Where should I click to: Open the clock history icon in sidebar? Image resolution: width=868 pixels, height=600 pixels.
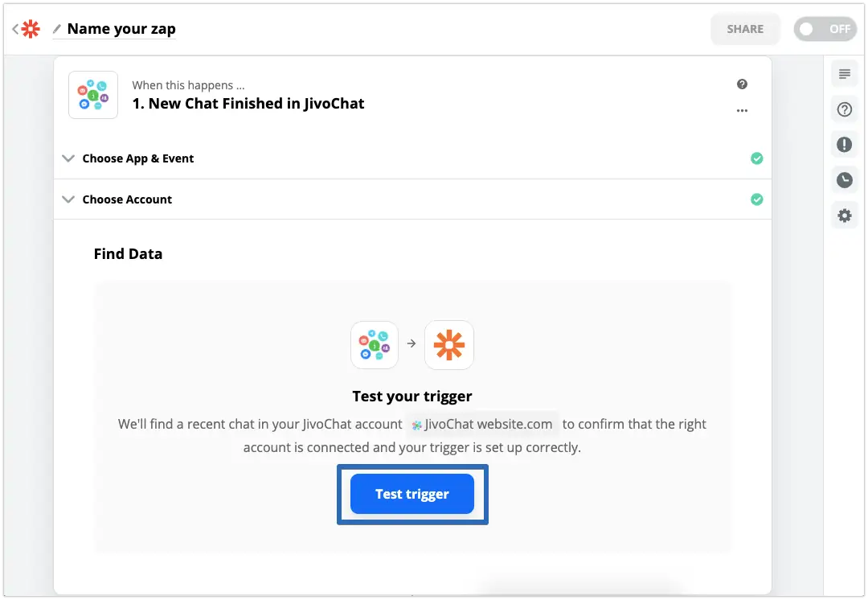coord(844,180)
